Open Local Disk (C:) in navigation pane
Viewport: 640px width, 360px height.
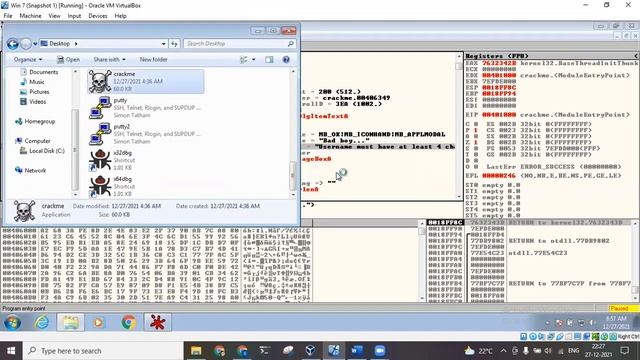pos(42,151)
